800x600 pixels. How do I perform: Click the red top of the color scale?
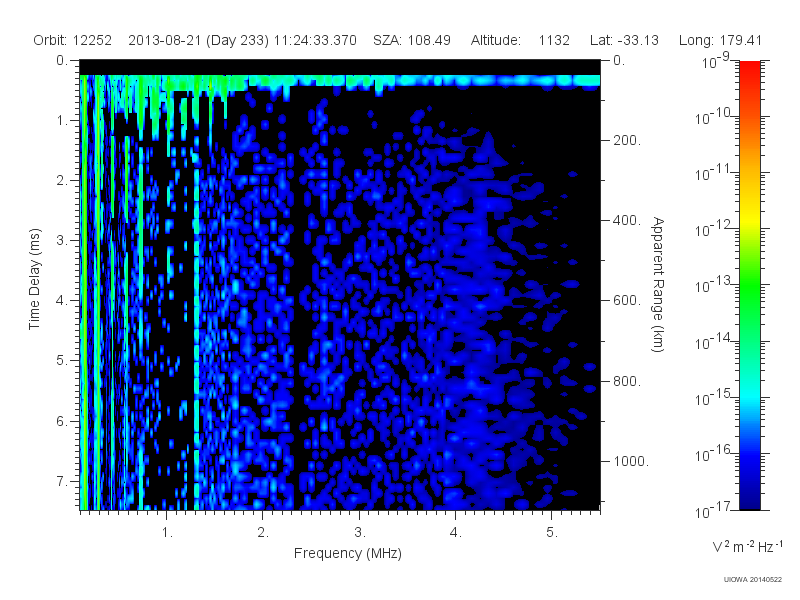749,71
